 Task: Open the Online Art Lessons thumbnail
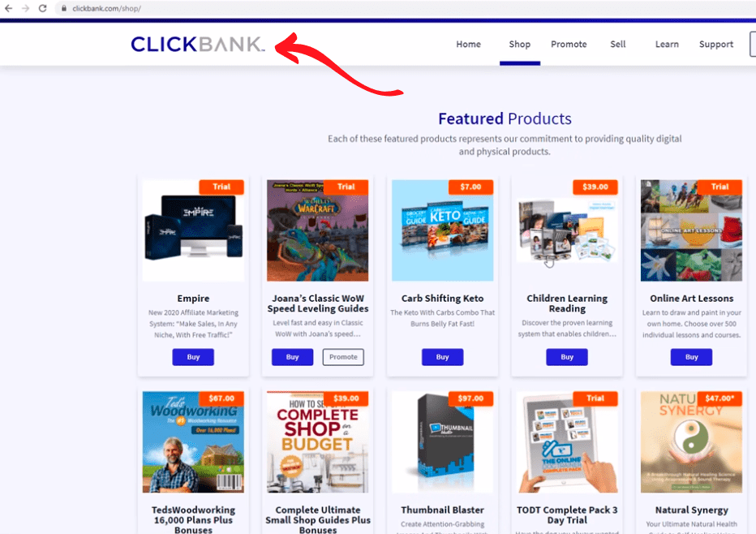(x=691, y=230)
